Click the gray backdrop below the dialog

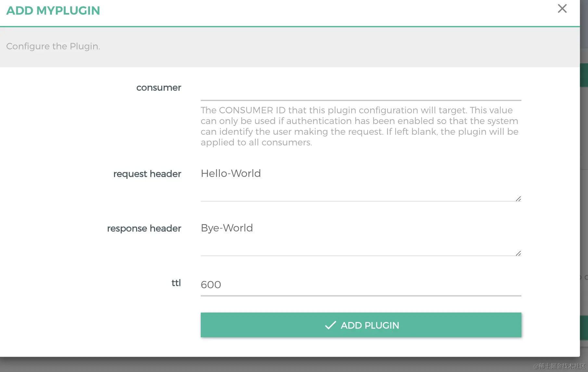(x=260, y=365)
